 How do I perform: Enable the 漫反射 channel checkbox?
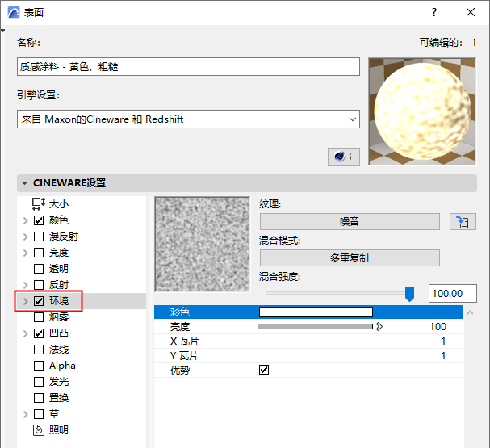[x=39, y=237]
